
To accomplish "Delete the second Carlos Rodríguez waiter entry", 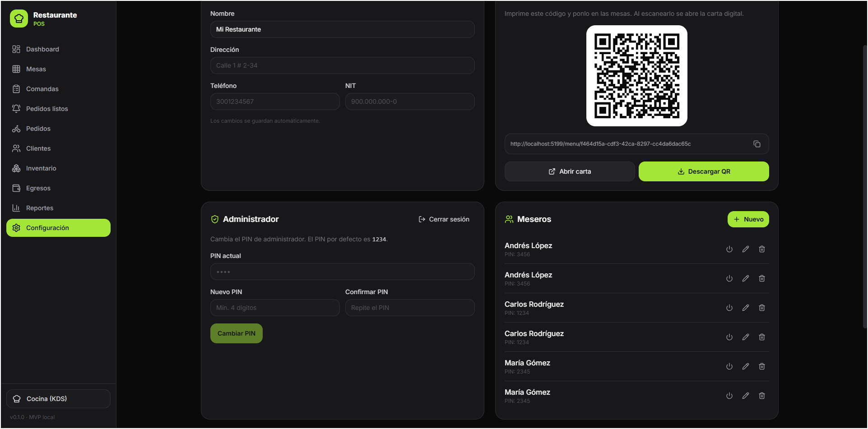I will 762,337.
